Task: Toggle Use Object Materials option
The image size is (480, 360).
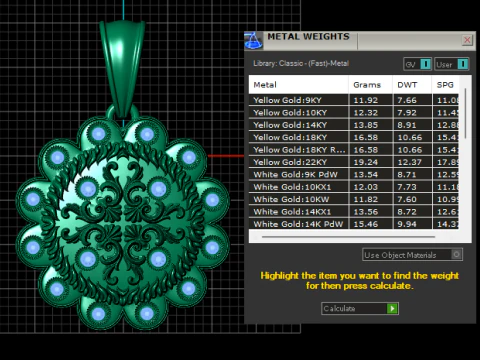Action: click(x=412, y=255)
